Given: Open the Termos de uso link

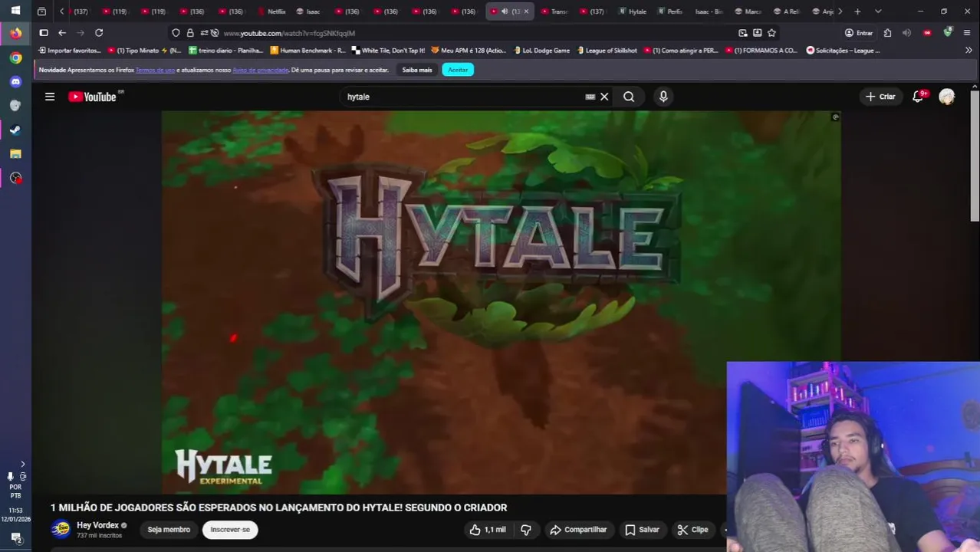Looking at the screenshot, I should (x=156, y=70).
